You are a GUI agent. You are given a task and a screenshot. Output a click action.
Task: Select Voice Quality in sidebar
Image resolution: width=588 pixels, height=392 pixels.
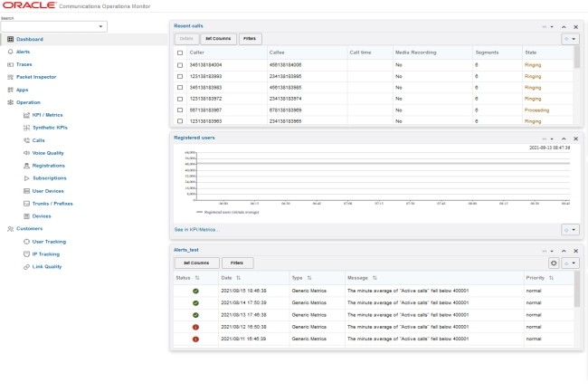coord(48,153)
